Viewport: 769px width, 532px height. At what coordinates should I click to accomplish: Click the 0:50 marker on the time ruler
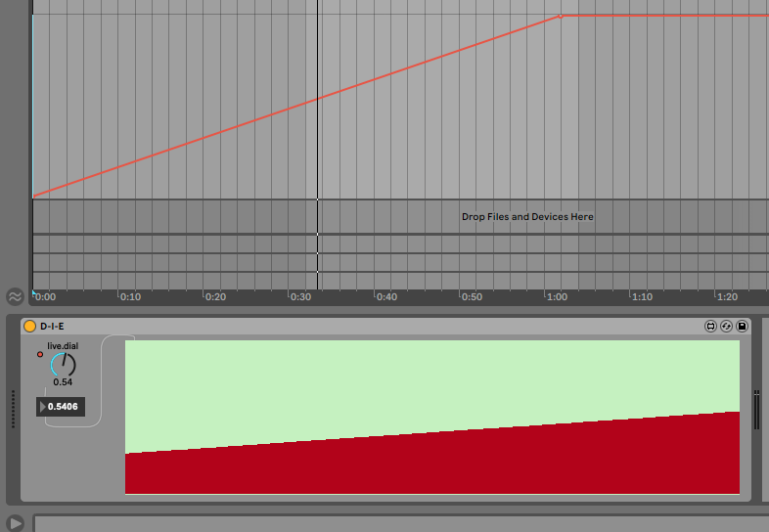click(472, 296)
